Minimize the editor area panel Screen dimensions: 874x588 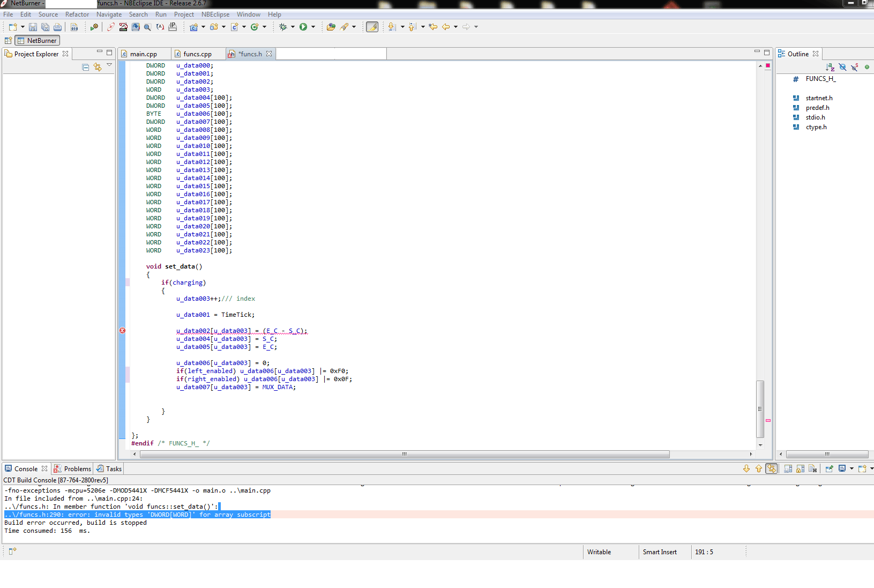coord(757,52)
